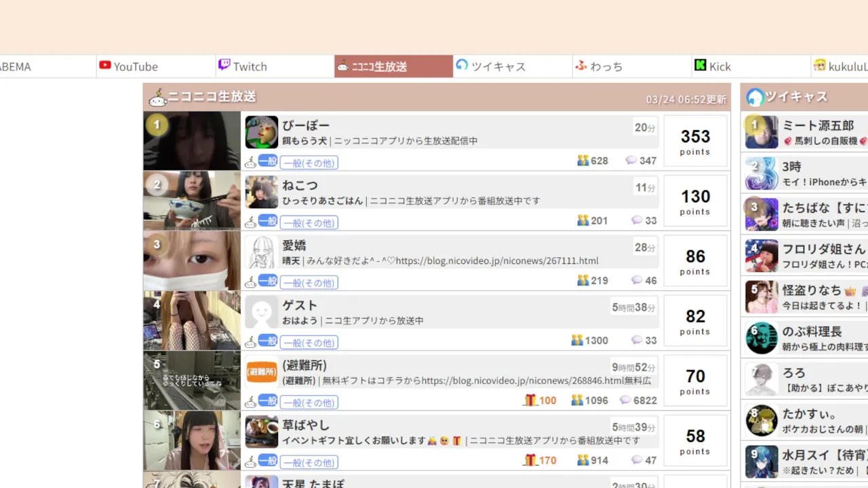Click the 86 points box

tap(695, 260)
